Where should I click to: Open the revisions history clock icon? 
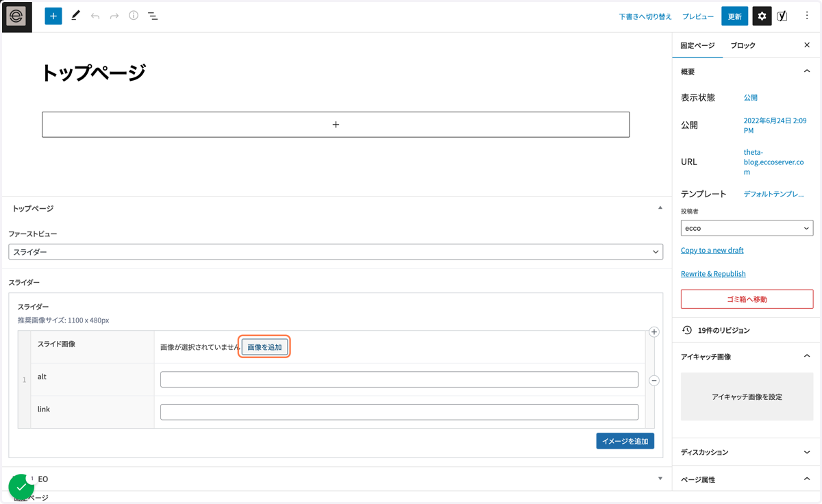point(687,330)
